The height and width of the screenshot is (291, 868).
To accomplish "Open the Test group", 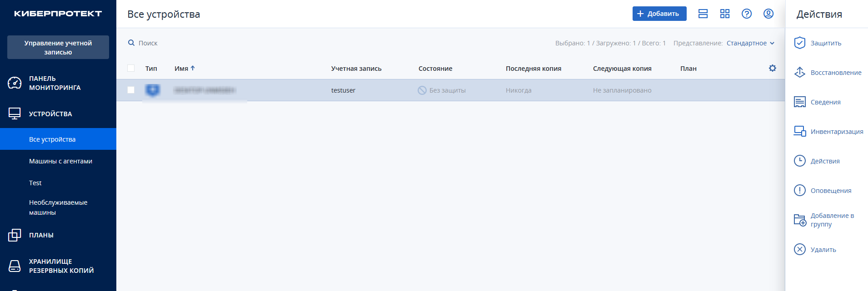I will [35, 183].
